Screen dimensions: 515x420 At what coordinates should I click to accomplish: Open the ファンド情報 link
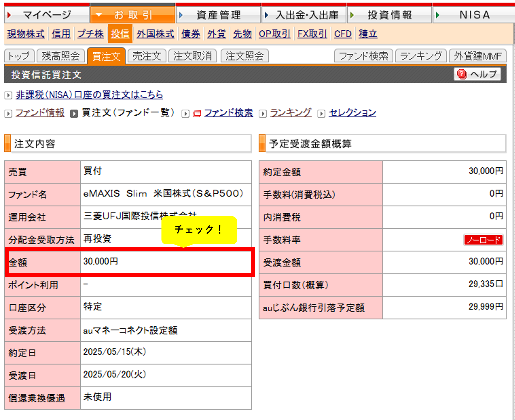pos(40,113)
